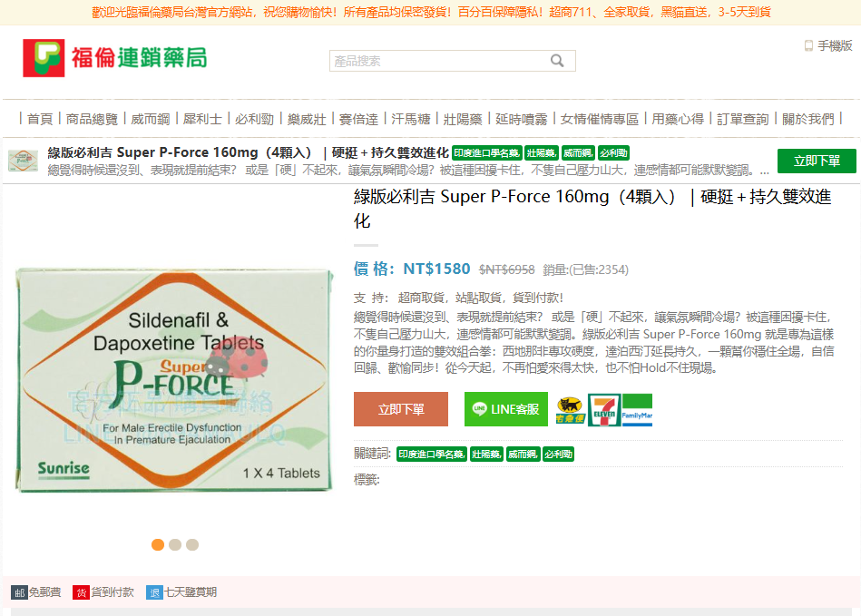Open LINE客服 customer service chat
Screen dimensions: 861x616
pyautogui.click(x=504, y=409)
